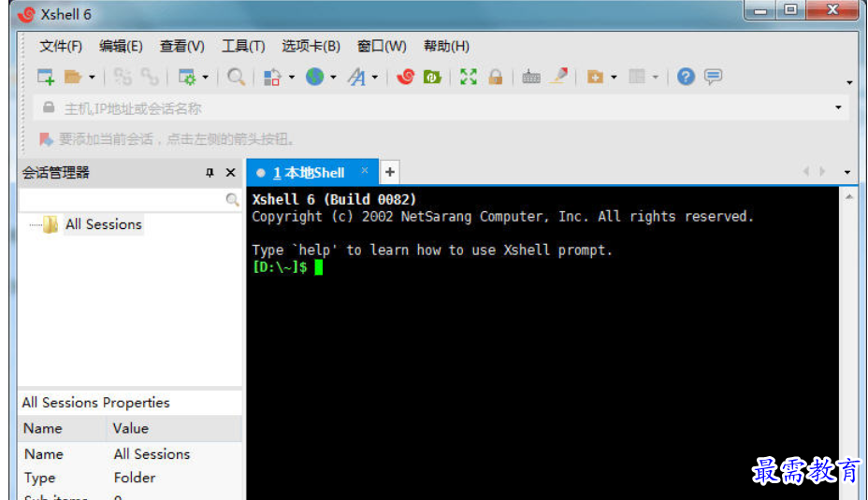Image resolution: width=868 pixels, height=500 pixels.
Task: Click the magnifier Find icon in toolbar
Action: pyautogui.click(x=236, y=77)
